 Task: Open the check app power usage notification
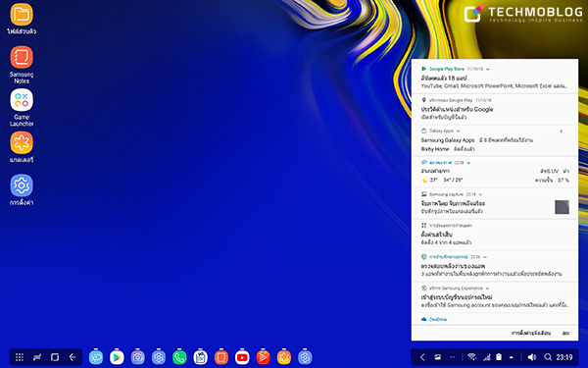point(495,266)
